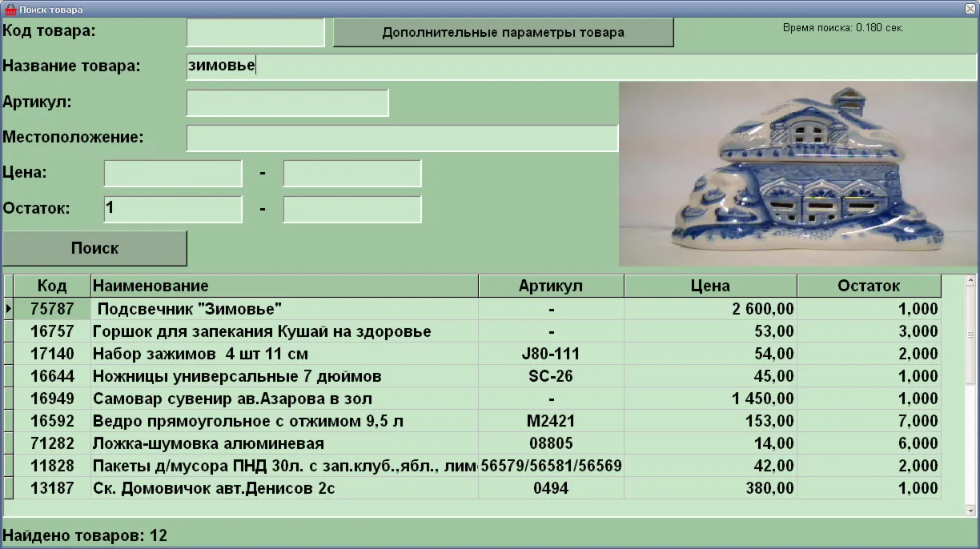Click scrollbar down arrow in results table

pyautogui.click(x=970, y=510)
